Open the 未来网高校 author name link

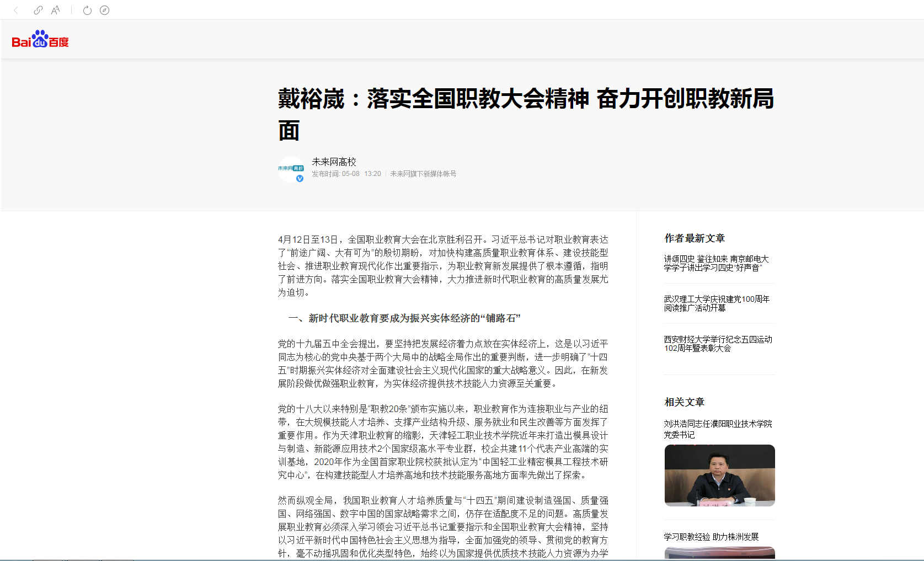[334, 162]
